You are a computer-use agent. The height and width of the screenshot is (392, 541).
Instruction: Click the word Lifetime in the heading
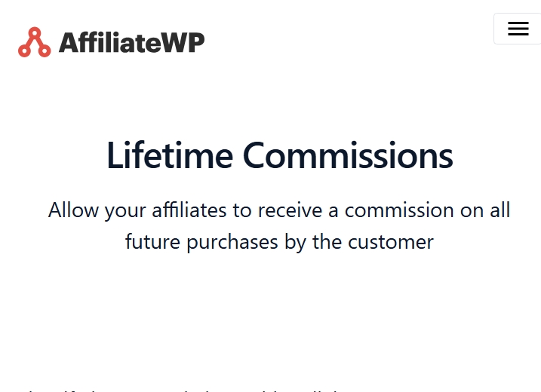[170, 155]
